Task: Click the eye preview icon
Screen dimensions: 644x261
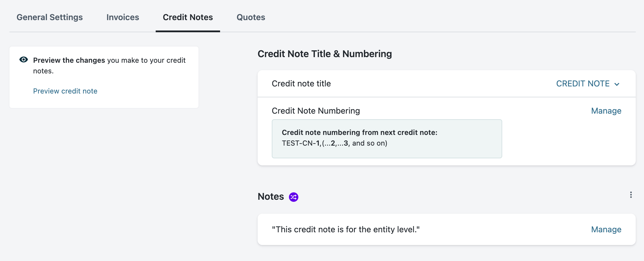Action: 24,60
